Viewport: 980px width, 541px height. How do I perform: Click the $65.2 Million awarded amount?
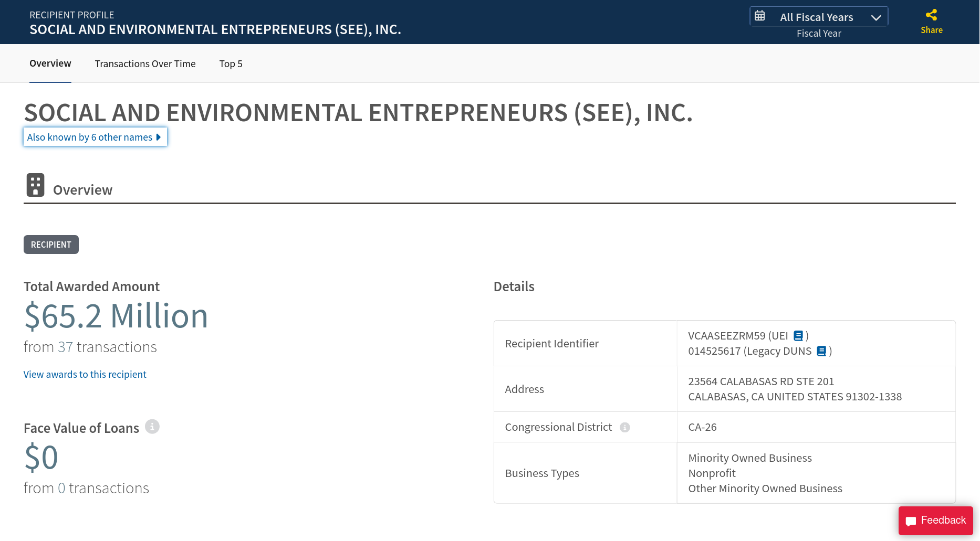(116, 316)
